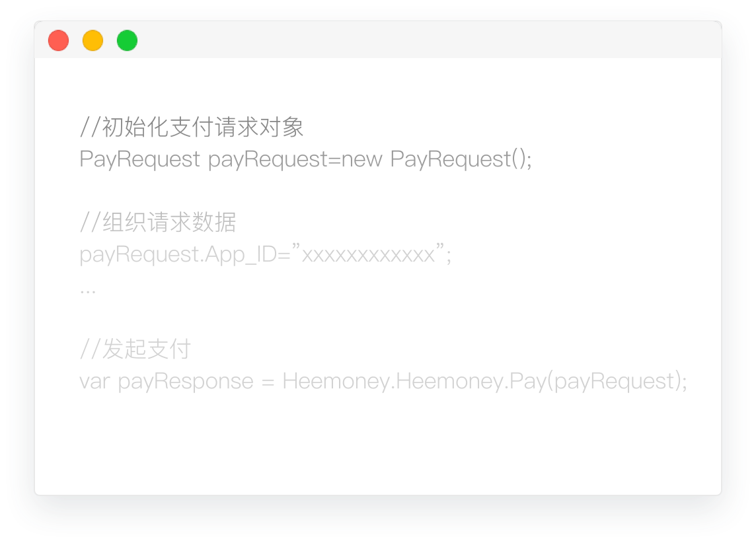Click the lowercase payRequest variable before =new
756x543 pixels.
268,159
